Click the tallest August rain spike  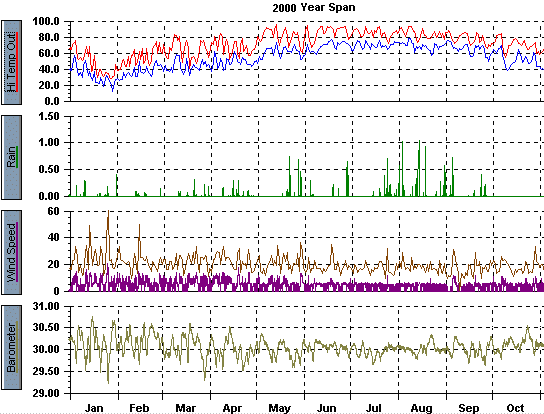pos(419,168)
